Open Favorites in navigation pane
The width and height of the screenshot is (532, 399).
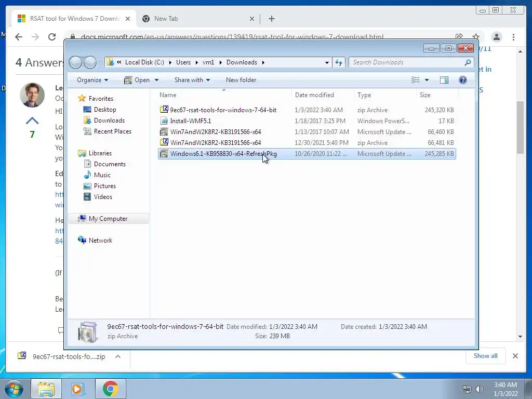pyautogui.click(x=101, y=99)
